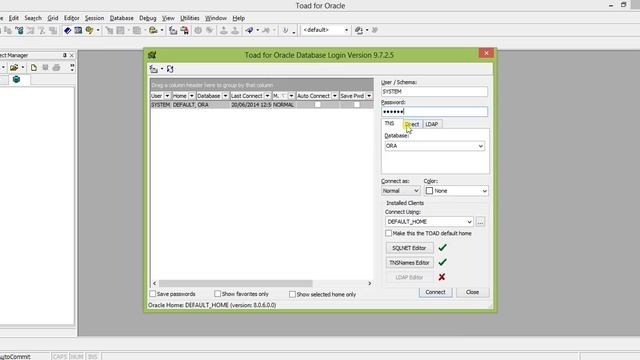
Task: Open User column filter dropdown
Action: click(x=167, y=96)
